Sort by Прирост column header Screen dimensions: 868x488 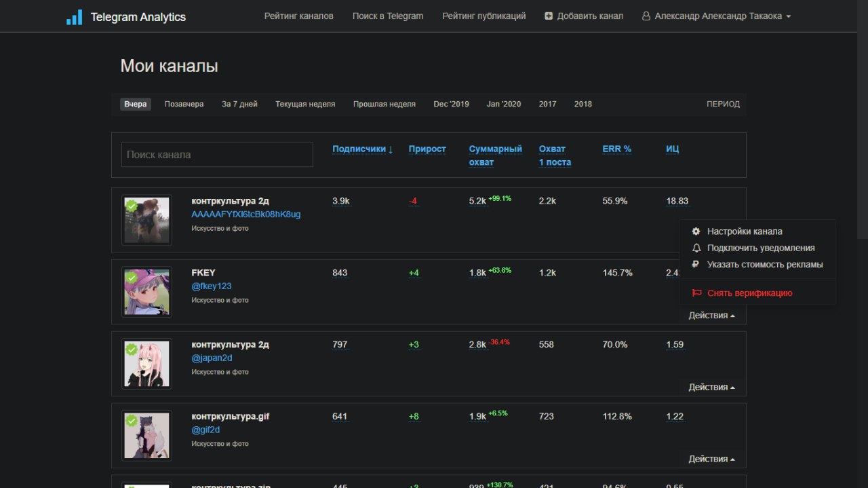(427, 149)
